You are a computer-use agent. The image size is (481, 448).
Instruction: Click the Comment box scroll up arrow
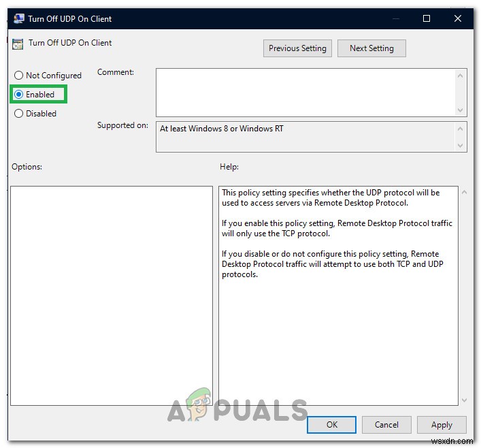coord(460,76)
